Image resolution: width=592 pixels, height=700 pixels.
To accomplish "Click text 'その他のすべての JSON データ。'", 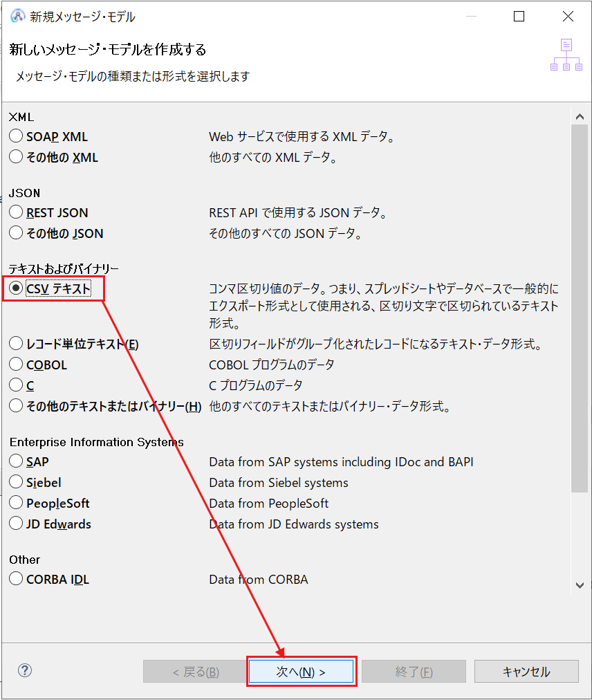I will point(286,233).
